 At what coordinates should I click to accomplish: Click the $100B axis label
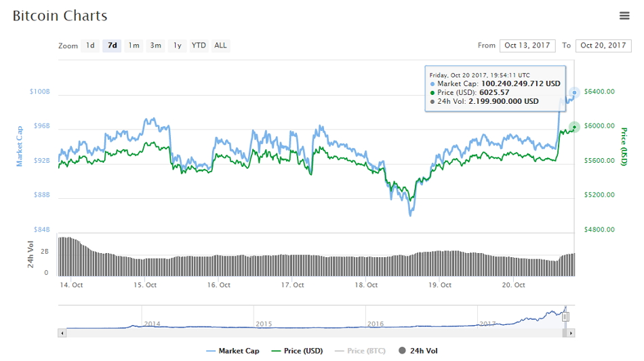click(x=39, y=92)
